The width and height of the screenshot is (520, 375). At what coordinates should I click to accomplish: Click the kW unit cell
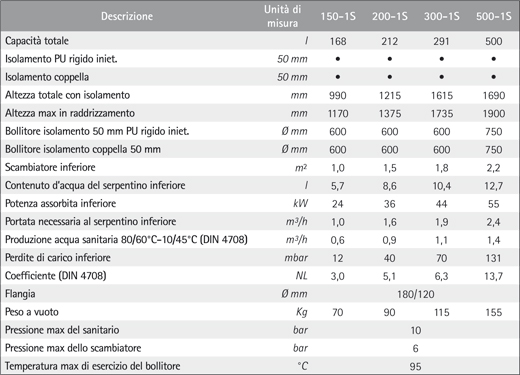[x=300, y=203]
